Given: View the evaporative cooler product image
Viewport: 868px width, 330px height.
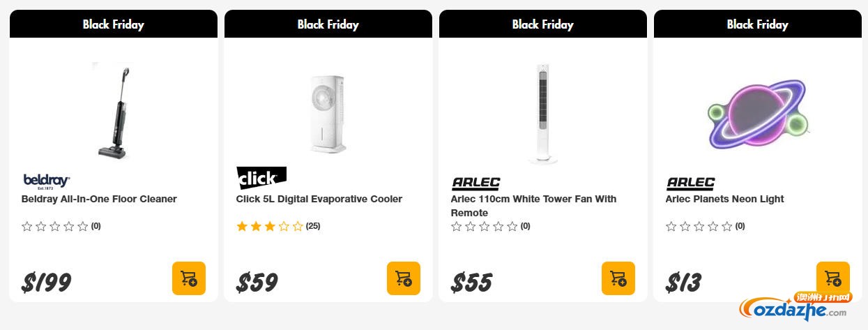Looking at the screenshot, I should click(328, 112).
